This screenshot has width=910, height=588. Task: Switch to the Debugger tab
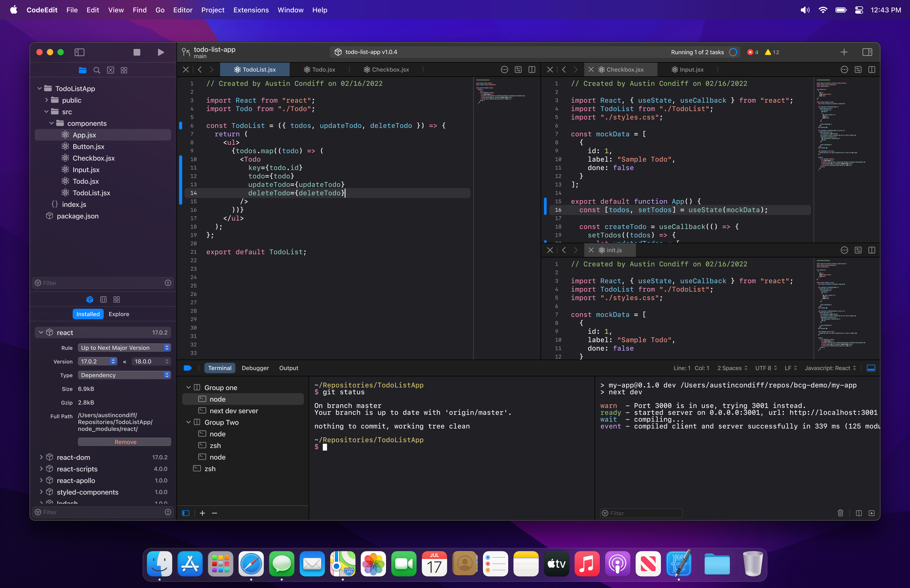[255, 368]
